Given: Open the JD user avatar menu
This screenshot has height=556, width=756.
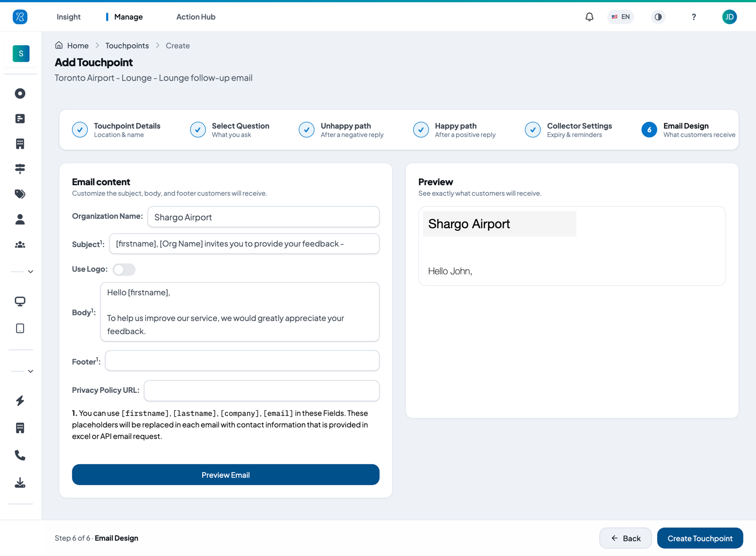Looking at the screenshot, I should [x=730, y=17].
